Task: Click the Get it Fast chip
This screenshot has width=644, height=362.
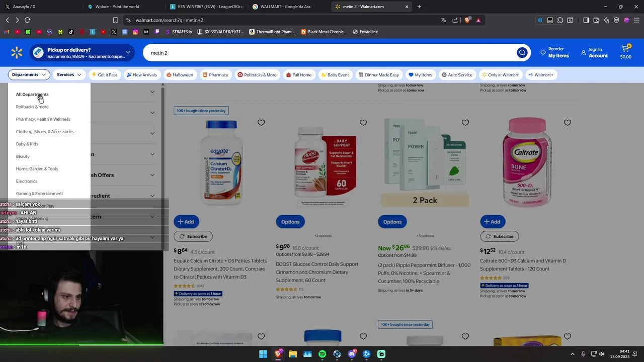Action: 104,75
